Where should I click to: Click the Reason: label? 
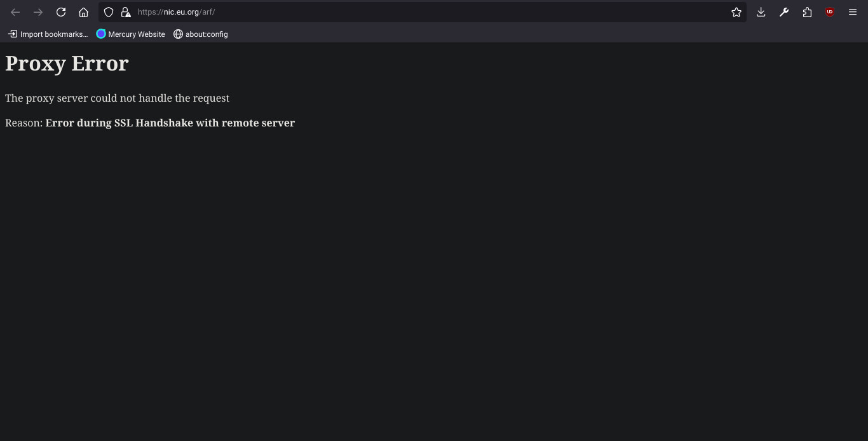pyautogui.click(x=24, y=123)
